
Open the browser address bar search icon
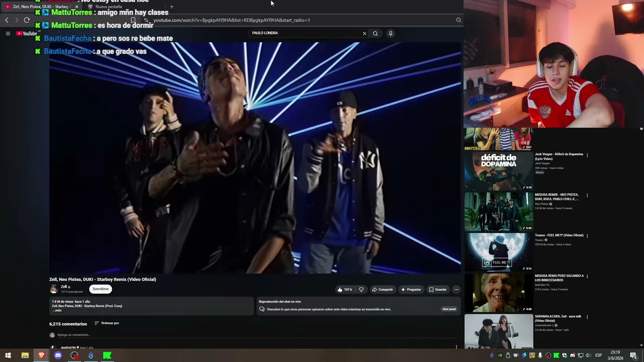(458, 20)
